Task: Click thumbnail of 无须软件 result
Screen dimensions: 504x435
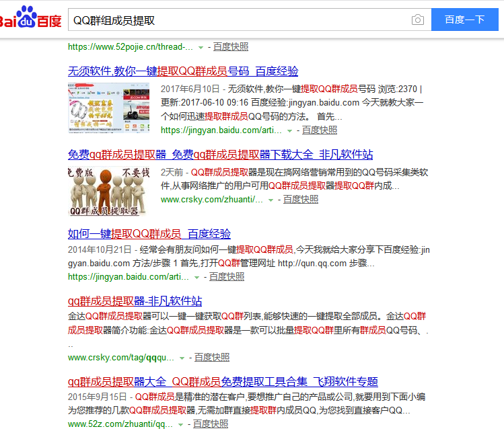Action: [x=108, y=108]
